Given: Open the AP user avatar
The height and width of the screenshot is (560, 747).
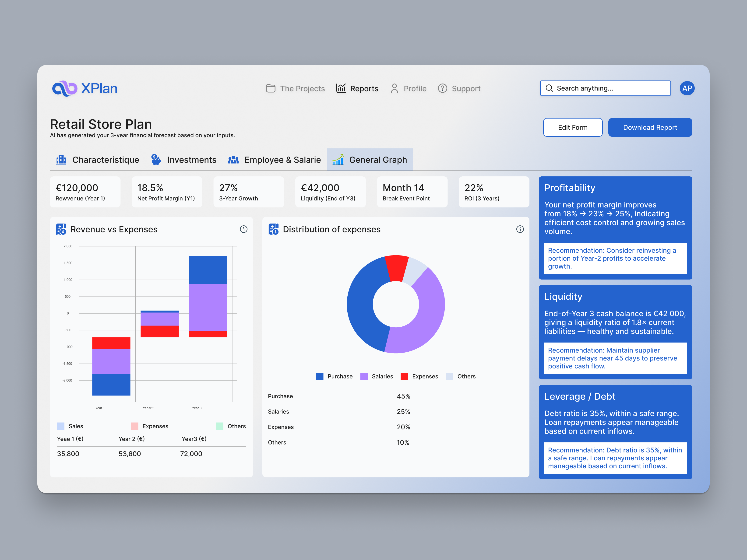Looking at the screenshot, I should 687,88.
